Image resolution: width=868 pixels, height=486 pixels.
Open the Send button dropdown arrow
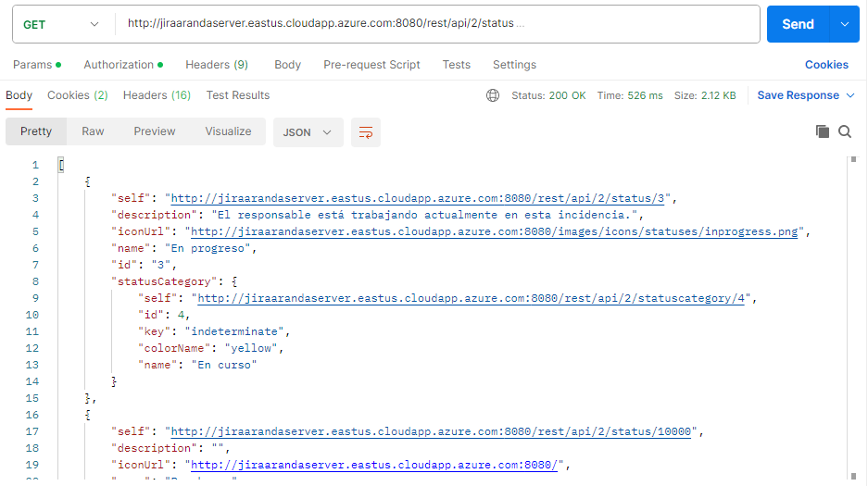[x=845, y=24]
